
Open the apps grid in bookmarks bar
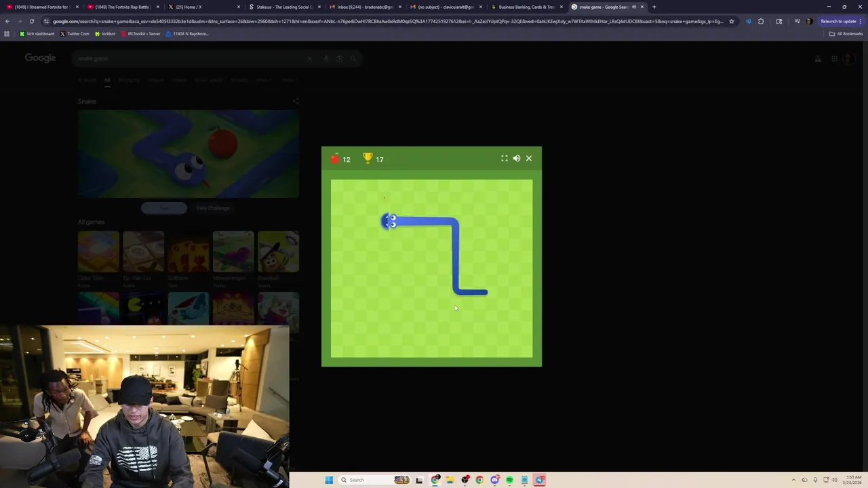point(7,34)
